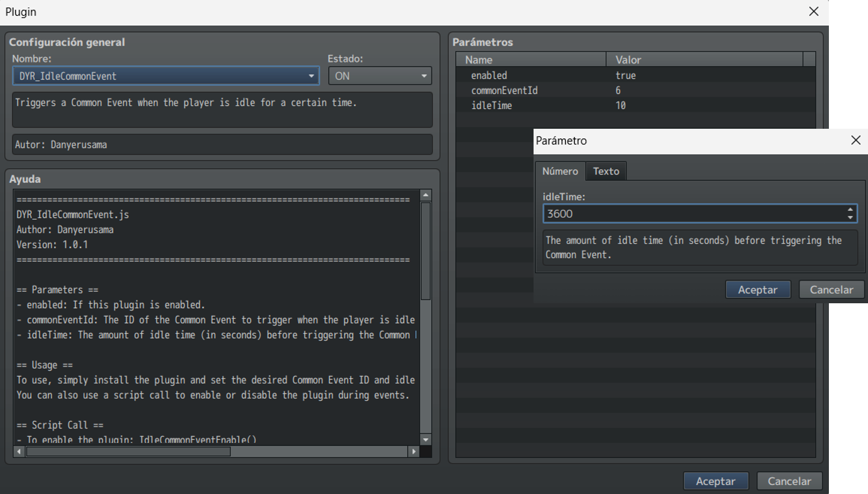
Task: Dismiss the plugin window via Cancelar
Action: 789,481
